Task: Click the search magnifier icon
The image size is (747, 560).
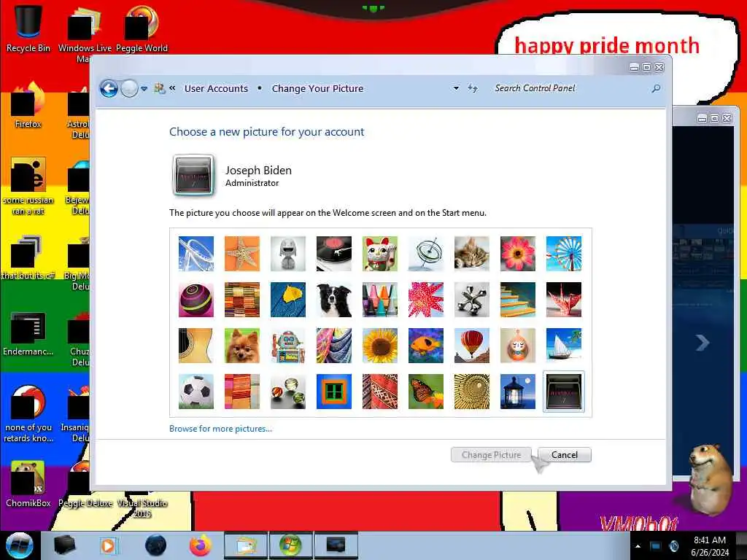Action: click(x=656, y=88)
